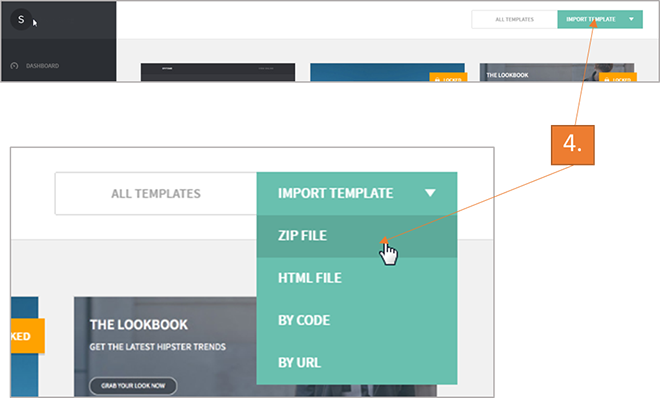Screen dimensions: 660x398
Task: Open the large Import Template menu button
Action: coord(357,194)
